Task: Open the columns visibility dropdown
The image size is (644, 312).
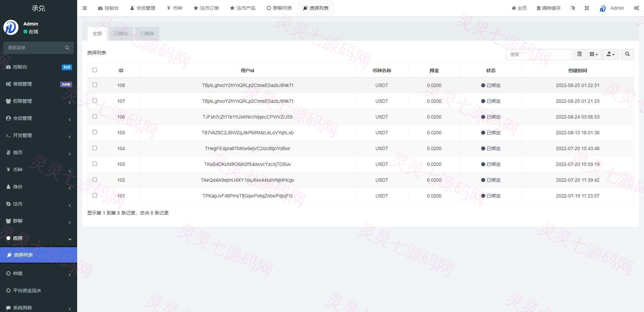Action: pos(594,54)
